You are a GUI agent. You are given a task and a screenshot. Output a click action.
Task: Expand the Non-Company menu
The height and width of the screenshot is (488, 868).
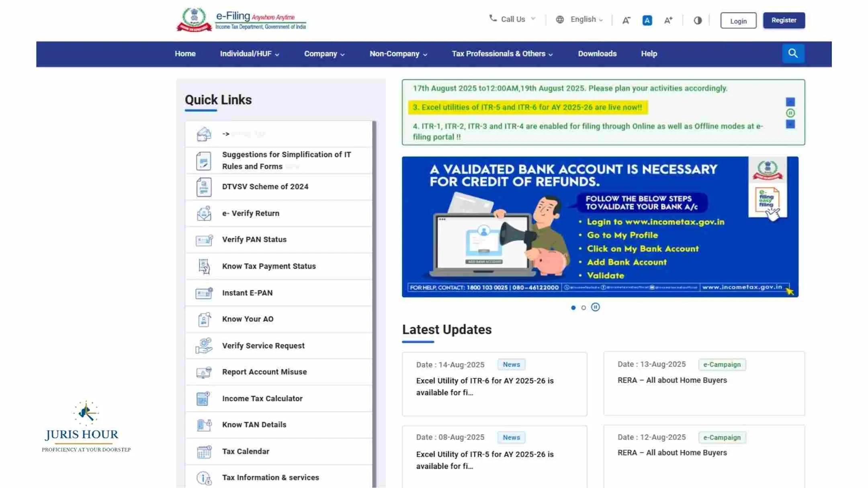pyautogui.click(x=398, y=54)
